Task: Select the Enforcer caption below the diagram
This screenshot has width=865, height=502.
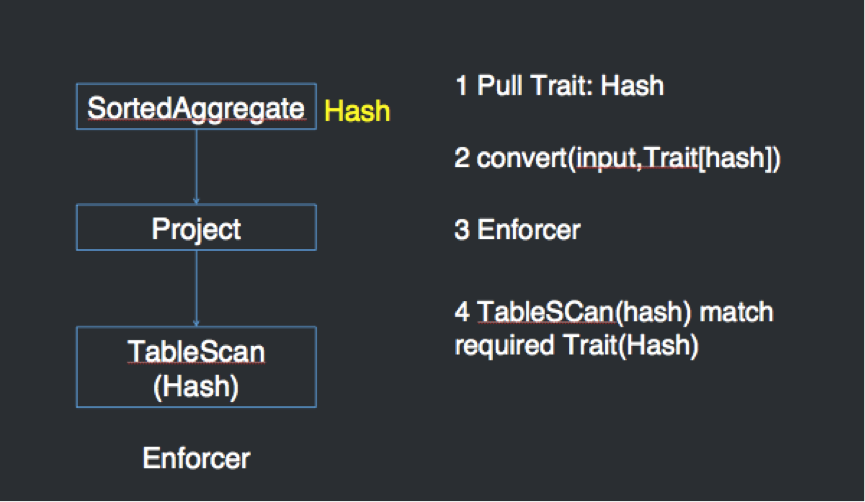Action: click(196, 459)
